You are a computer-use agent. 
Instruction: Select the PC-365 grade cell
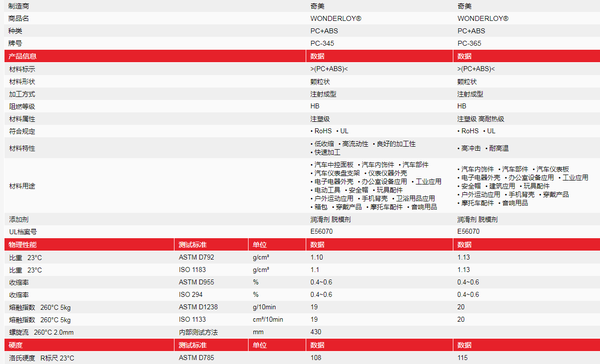[469, 43]
